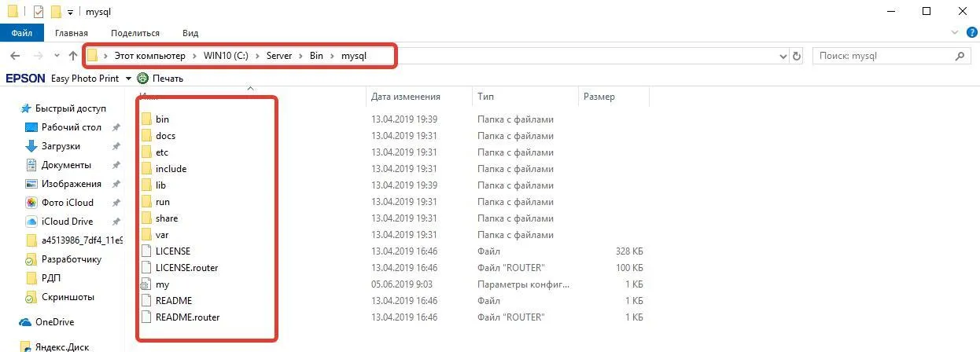This screenshot has width=980, height=352.
Task: Open the Поделиться ribbon tab
Action: 135,33
